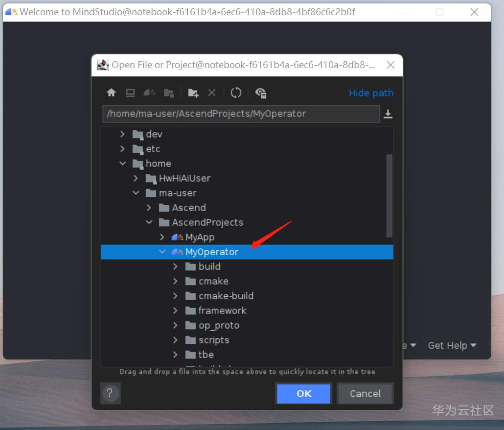
Task: Click the module directory toolbar icon
Action: coord(169,93)
